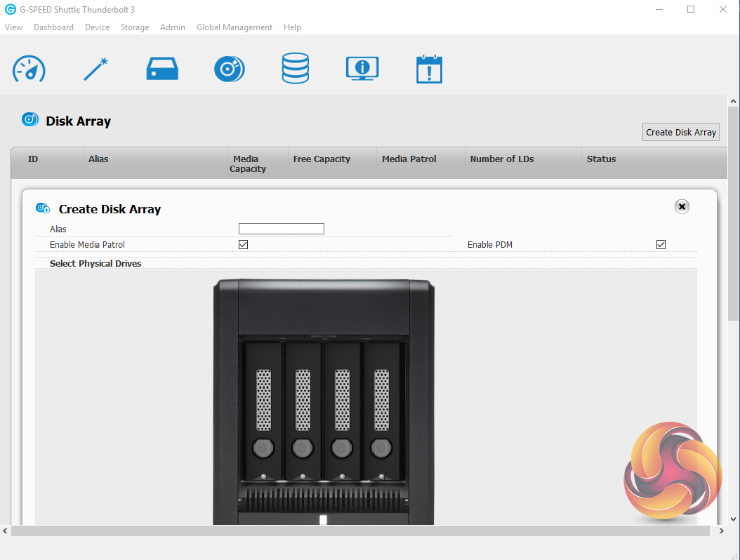Sort by Alias column header
This screenshot has width=740, height=560.
click(x=155, y=163)
